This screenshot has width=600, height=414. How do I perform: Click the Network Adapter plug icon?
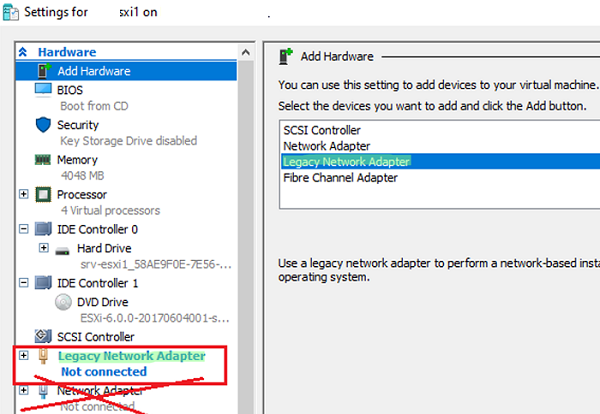coord(43,391)
